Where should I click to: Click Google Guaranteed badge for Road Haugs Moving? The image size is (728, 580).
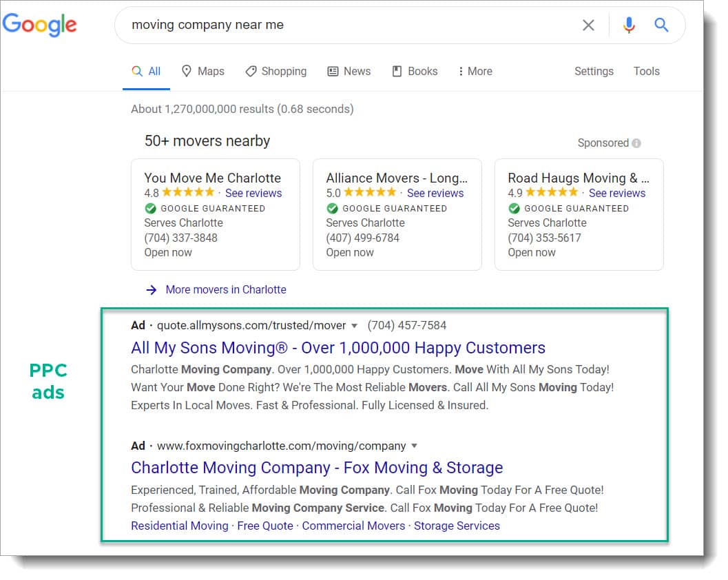coord(568,209)
